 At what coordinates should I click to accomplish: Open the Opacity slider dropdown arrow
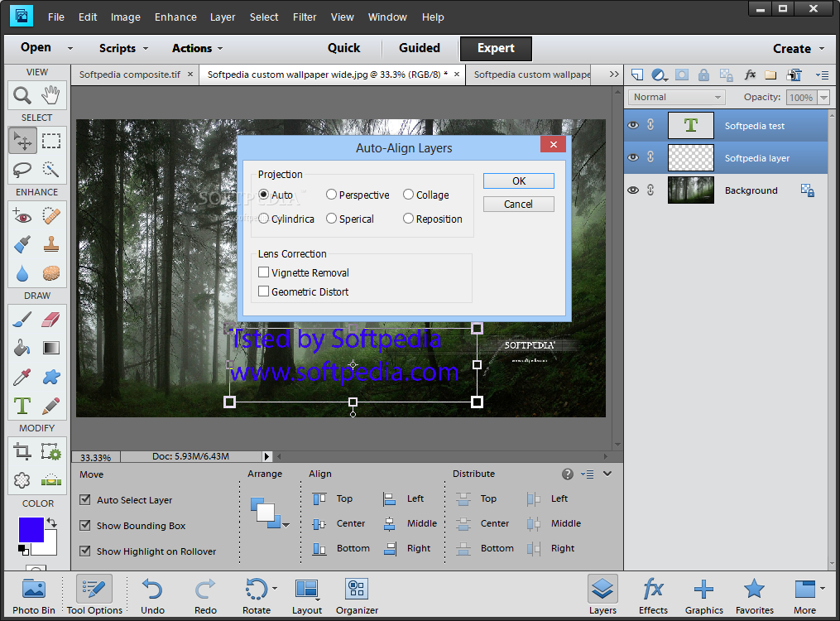point(824,98)
